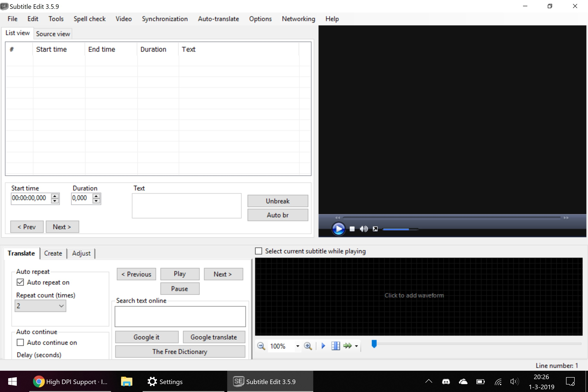Stop video playback with the stop icon
This screenshot has height=392, width=588.
click(x=352, y=229)
